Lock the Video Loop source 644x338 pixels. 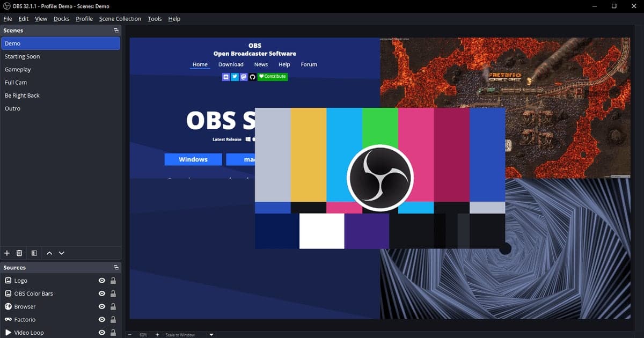(x=113, y=333)
